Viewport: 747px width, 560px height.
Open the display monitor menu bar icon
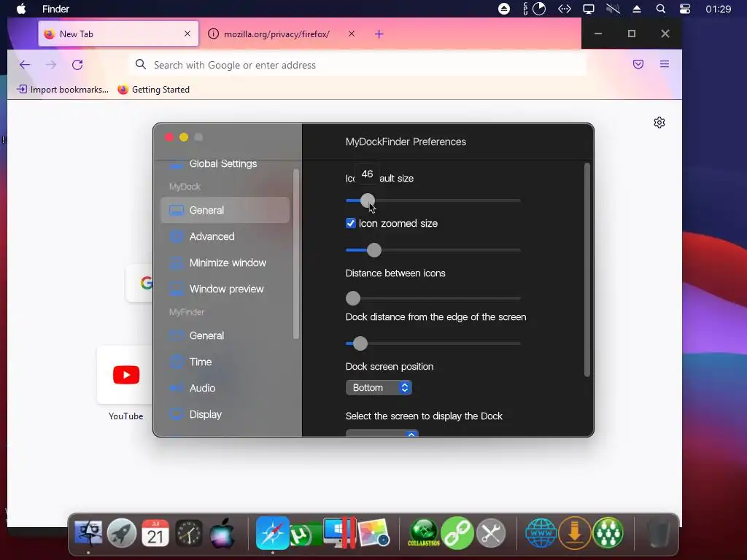[589, 9]
